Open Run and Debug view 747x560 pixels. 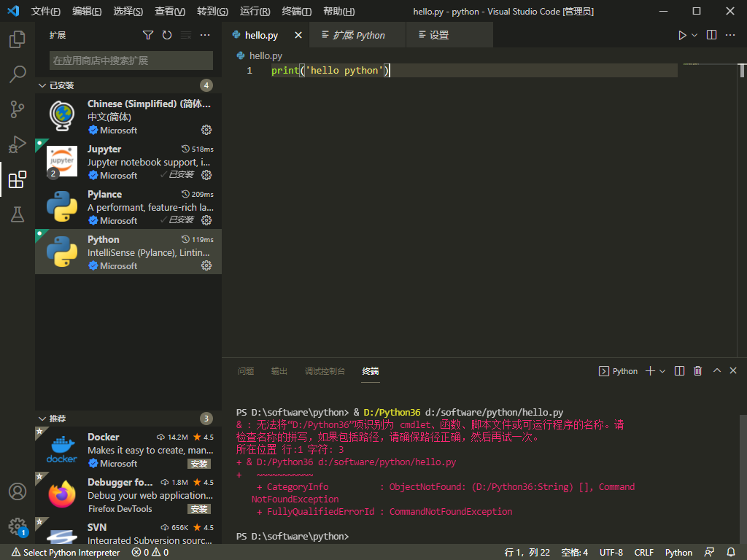tap(18, 144)
